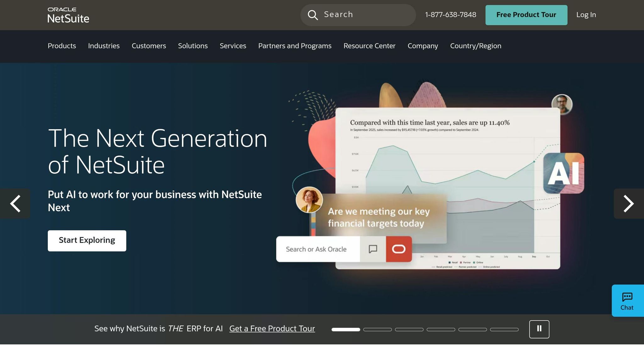The height and width of the screenshot is (362, 644).
Task: Jump to the second carousel slide indicator
Action: click(377, 329)
